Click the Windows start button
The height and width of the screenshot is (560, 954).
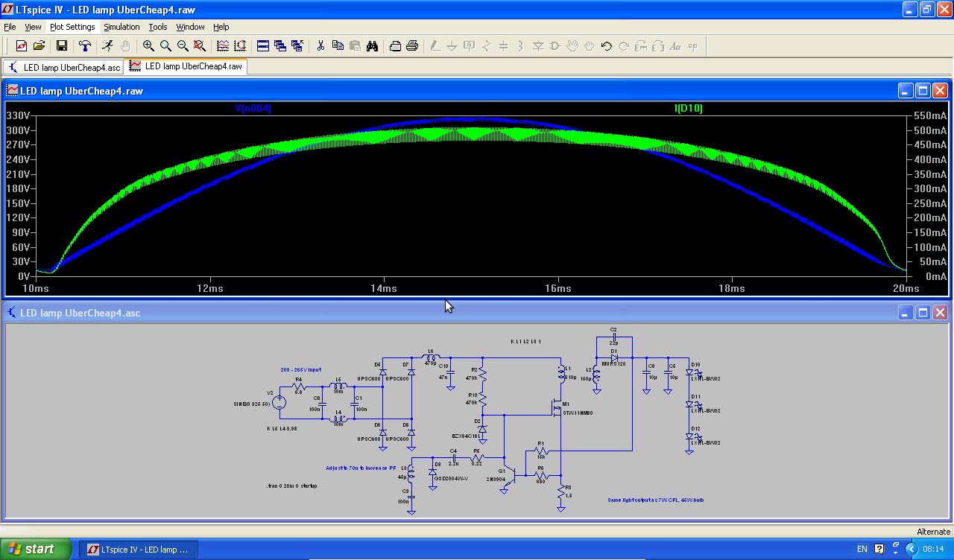[35, 549]
